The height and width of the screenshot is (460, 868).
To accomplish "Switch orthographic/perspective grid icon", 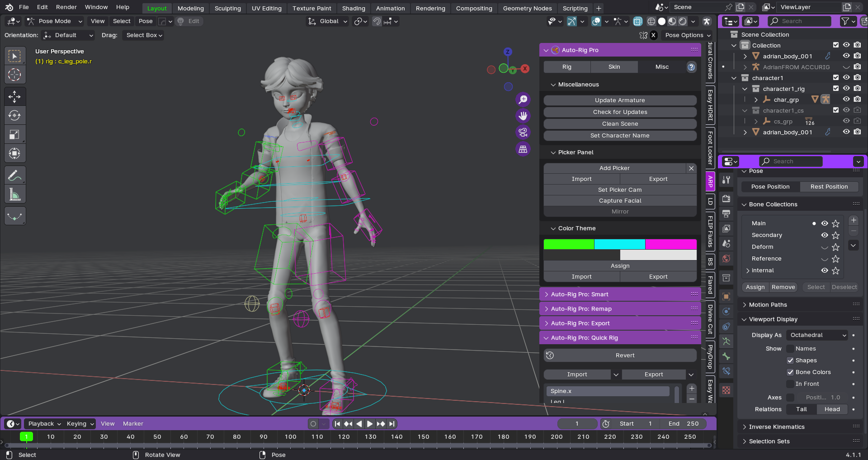I will 523,149.
